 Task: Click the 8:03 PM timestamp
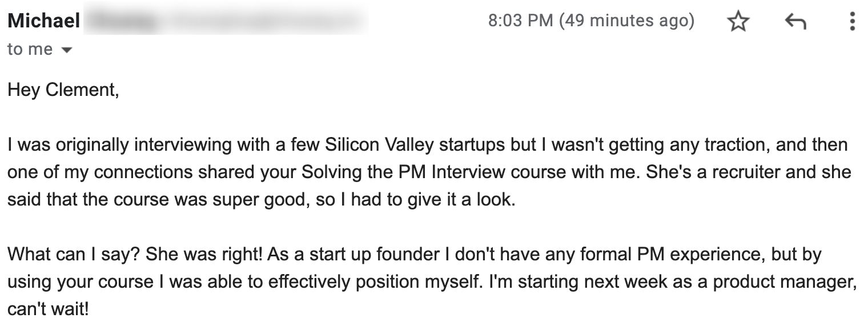pyautogui.click(x=521, y=21)
